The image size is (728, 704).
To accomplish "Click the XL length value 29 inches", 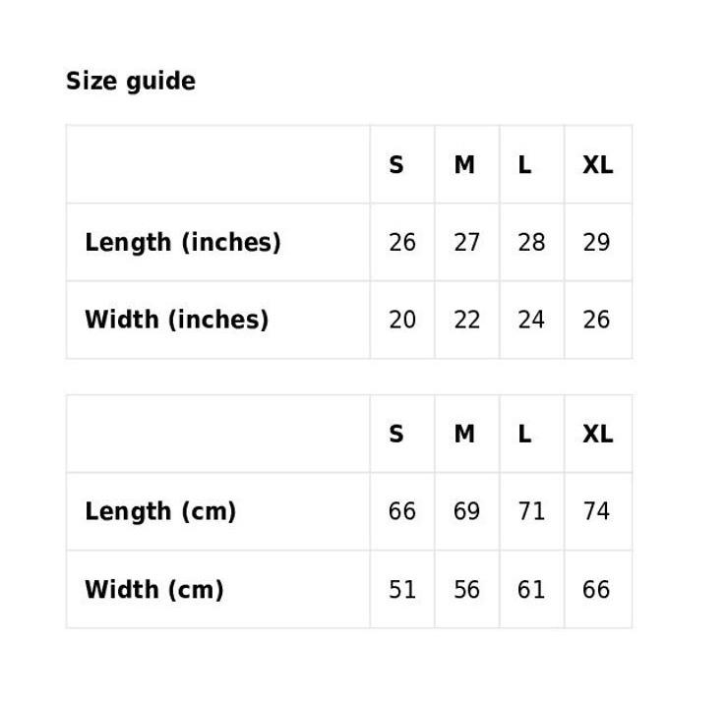I will click(x=596, y=242).
